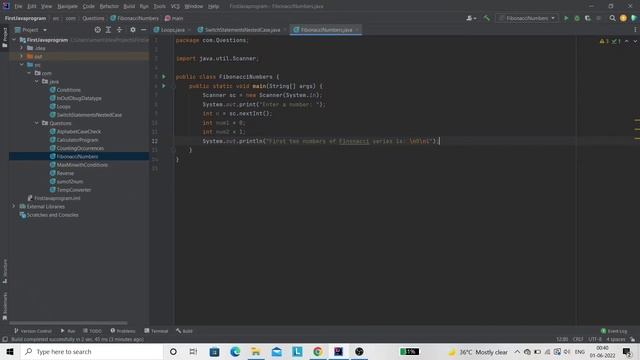Click Run with Coverage icon in toolbar

(588, 18)
